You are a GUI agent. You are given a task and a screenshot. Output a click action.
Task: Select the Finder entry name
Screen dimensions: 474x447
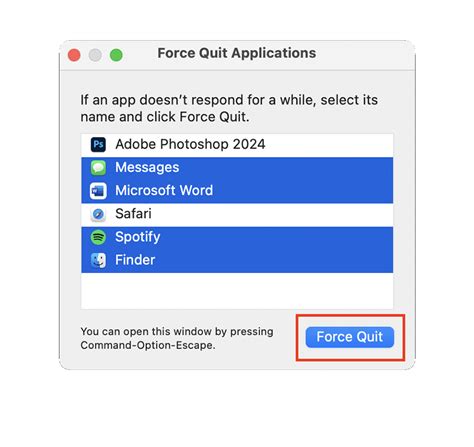tap(135, 260)
